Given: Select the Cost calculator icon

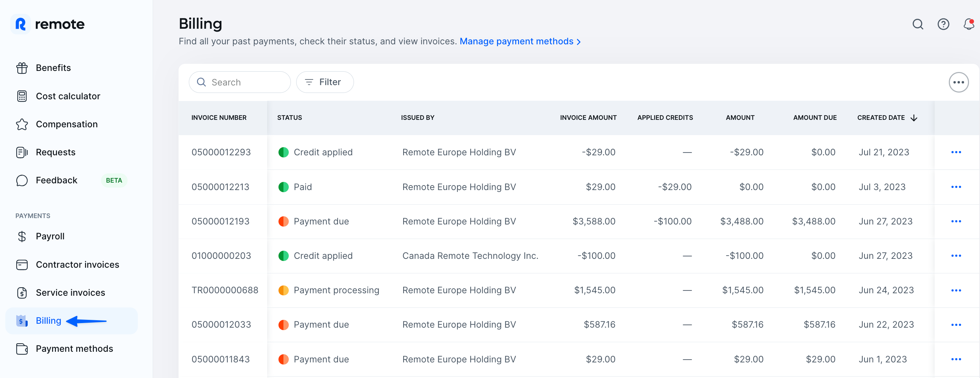Looking at the screenshot, I should [x=22, y=96].
